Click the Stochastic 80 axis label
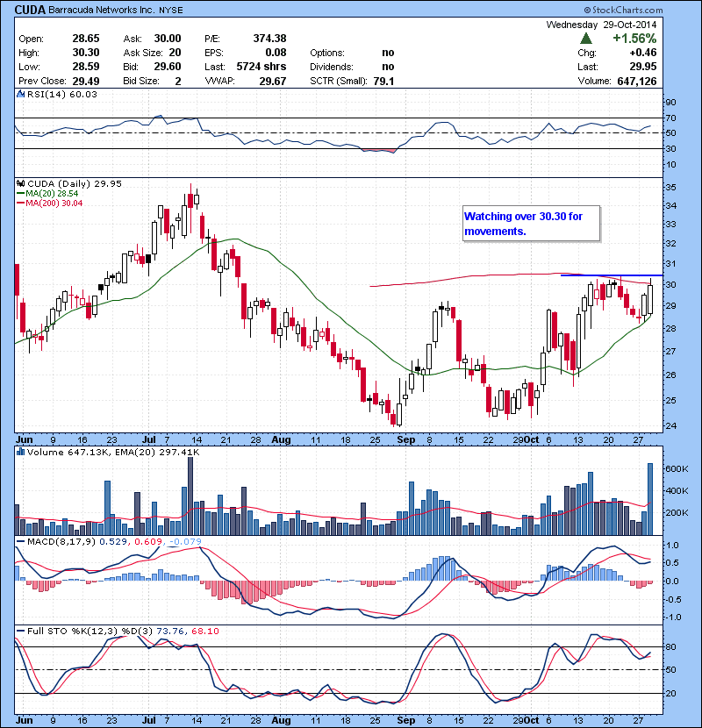This screenshot has width=702, height=728. (x=671, y=646)
